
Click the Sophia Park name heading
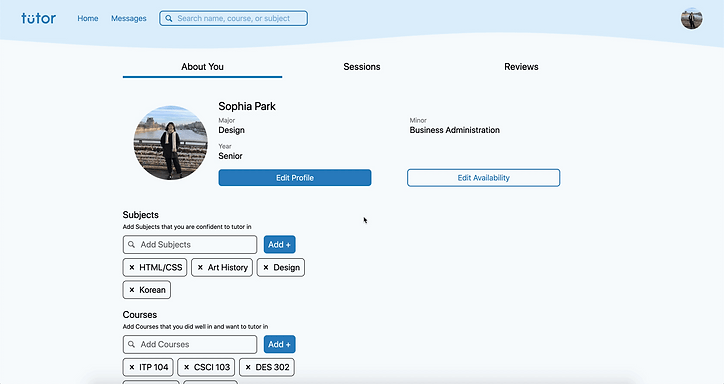click(x=247, y=106)
